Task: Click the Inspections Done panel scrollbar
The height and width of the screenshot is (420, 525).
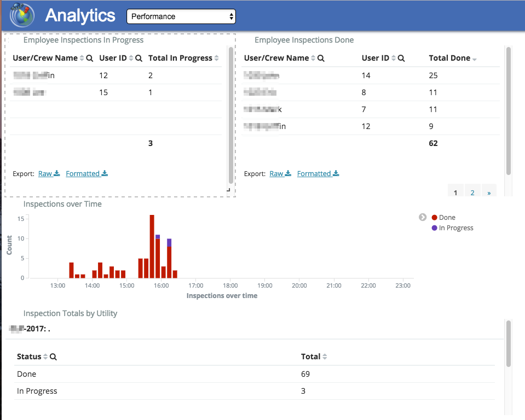Action: coord(509,111)
